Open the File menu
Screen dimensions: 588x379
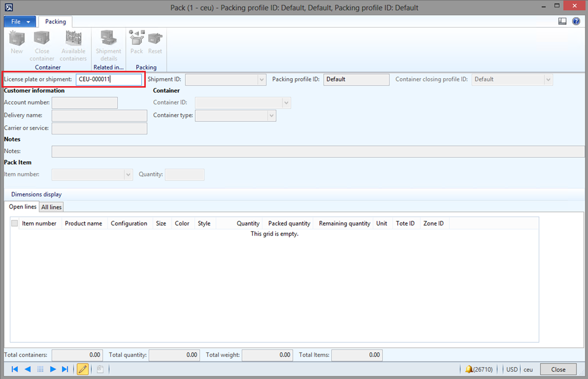pos(20,21)
